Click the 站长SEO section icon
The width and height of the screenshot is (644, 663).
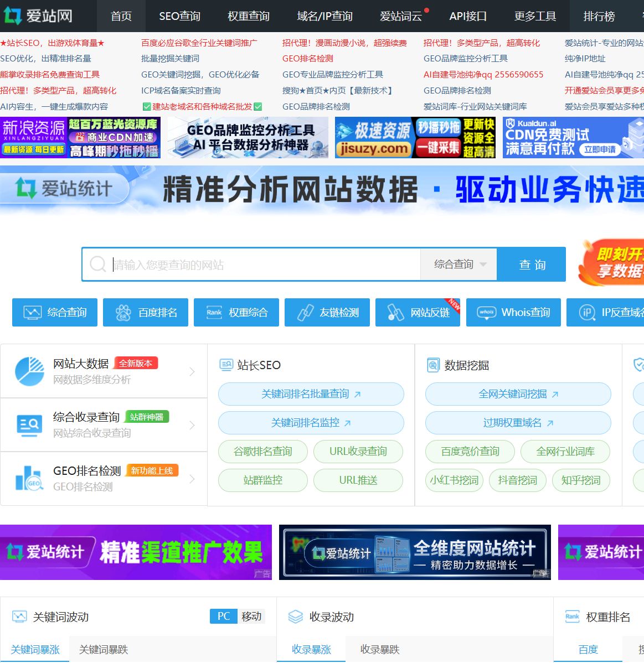coord(226,365)
